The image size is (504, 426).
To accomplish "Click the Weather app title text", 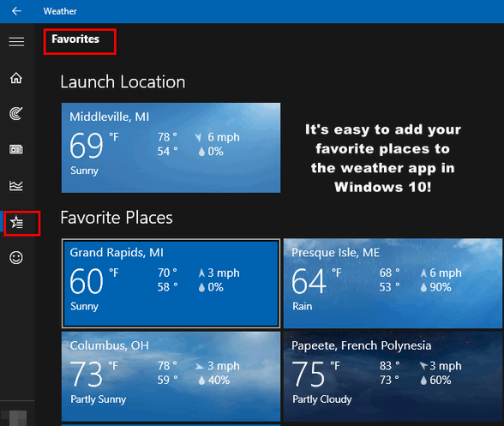I will pyautogui.click(x=60, y=11).
